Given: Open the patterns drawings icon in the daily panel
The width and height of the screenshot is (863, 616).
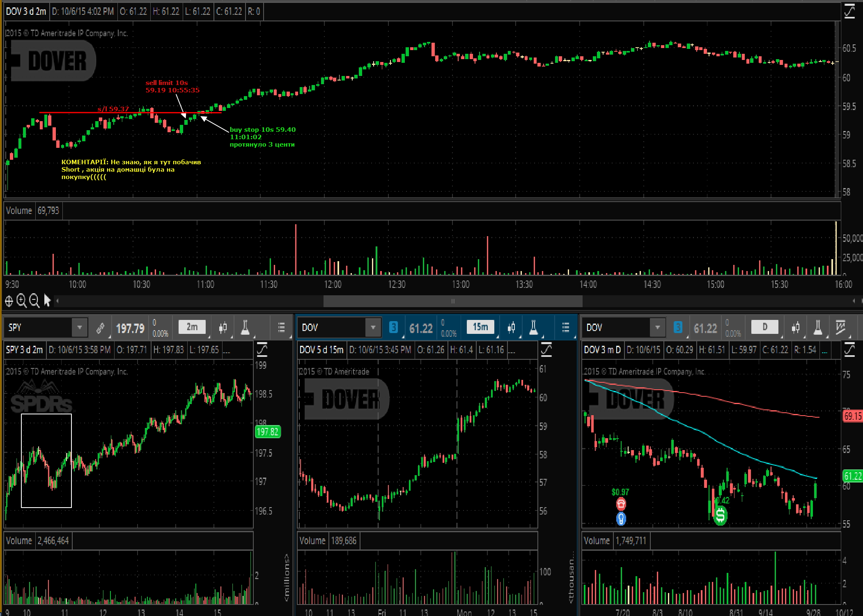Looking at the screenshot, I should pos(841,327).
